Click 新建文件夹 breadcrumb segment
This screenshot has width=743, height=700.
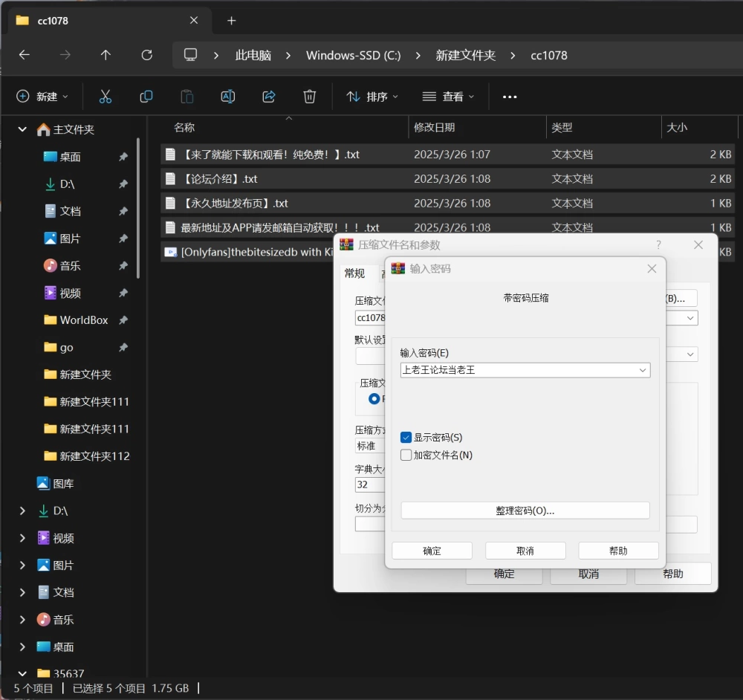tap(466, 56)
